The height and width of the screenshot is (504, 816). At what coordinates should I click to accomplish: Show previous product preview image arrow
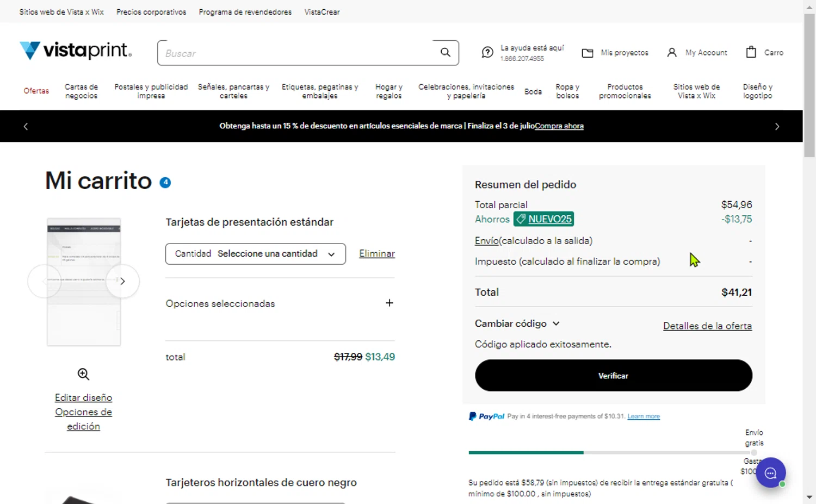(x=44, y=281)
